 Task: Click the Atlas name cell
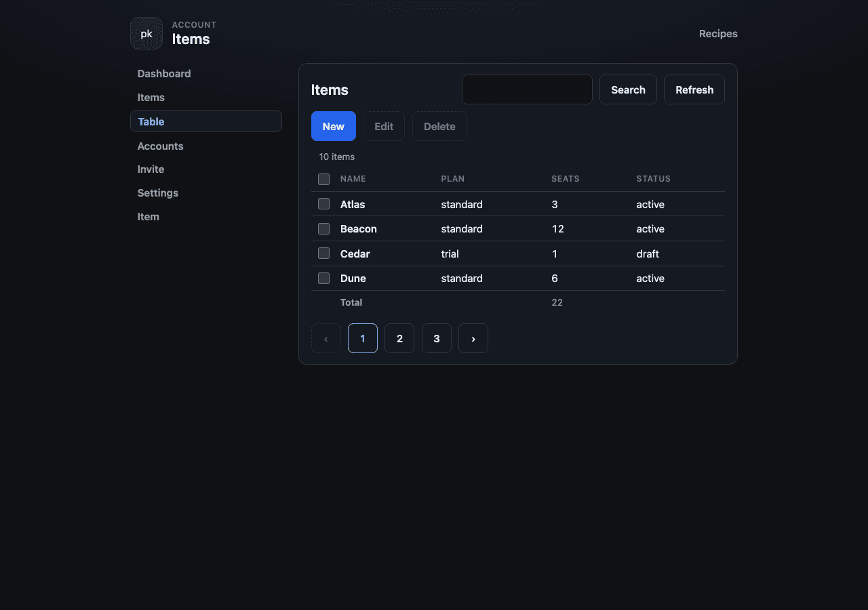pyautogui.click(x=353, y=205)
